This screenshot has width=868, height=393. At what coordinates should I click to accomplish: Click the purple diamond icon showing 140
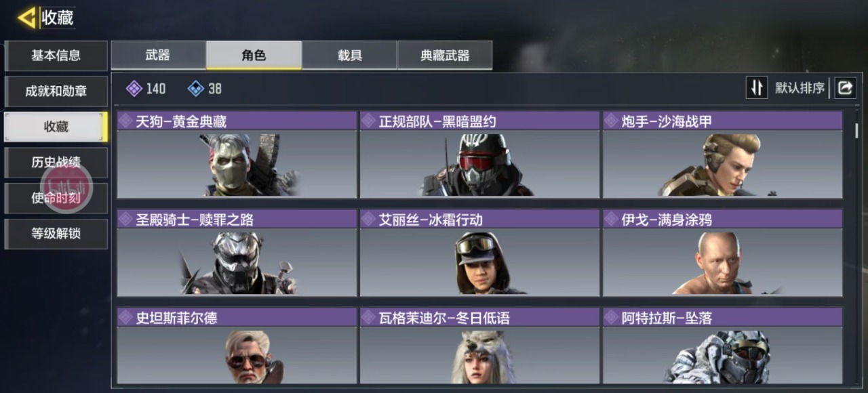coord(134,88)
